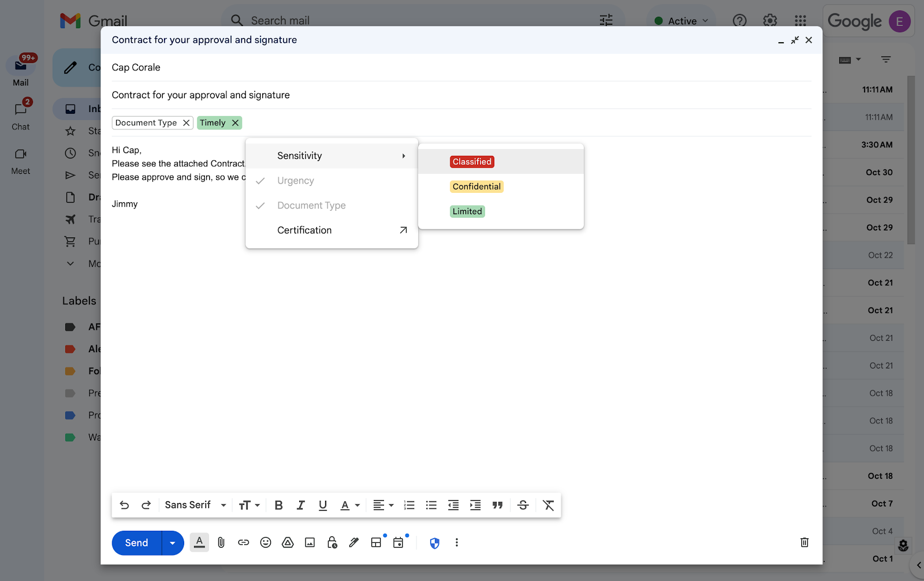Viewport: 924px width, 581px height.
Task: Attach a file with the paperclip icon
Action: click(x=221, y=542)
